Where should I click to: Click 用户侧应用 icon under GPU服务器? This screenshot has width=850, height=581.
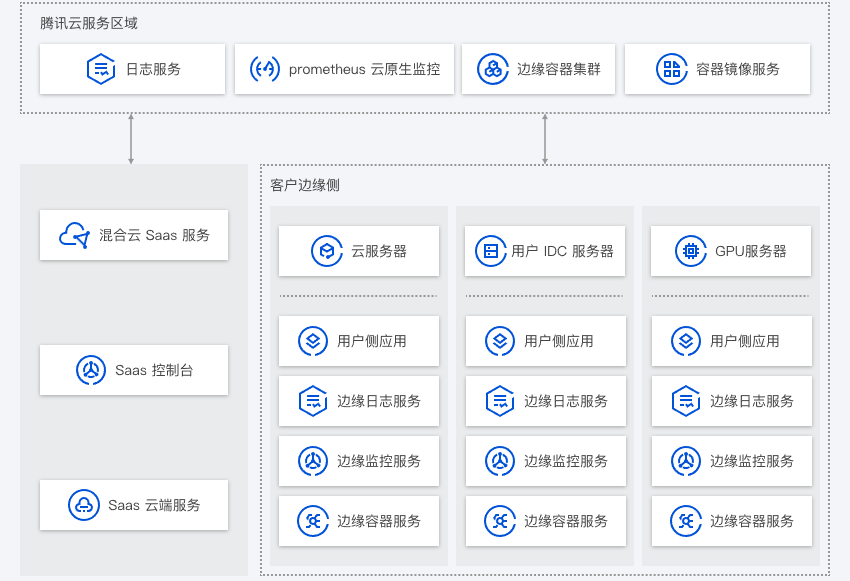pos(686,341)
